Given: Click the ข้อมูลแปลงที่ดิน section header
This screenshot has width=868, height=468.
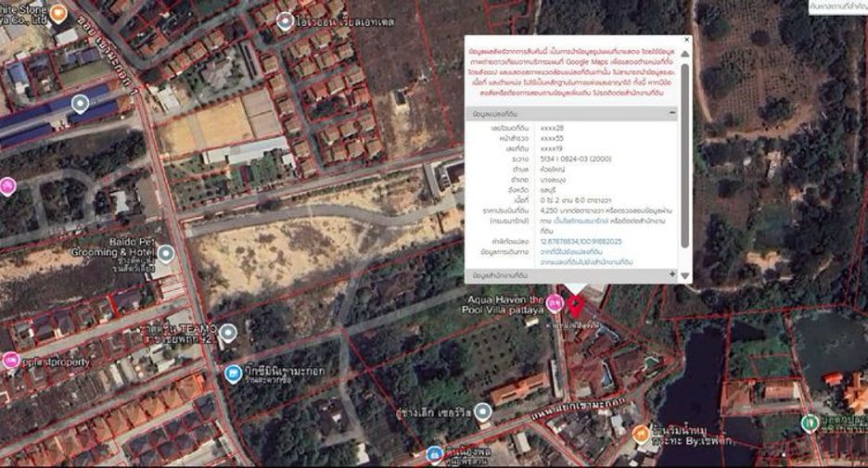Looking at the screenshot, I should pyautogui.click(x=571, y=113).
